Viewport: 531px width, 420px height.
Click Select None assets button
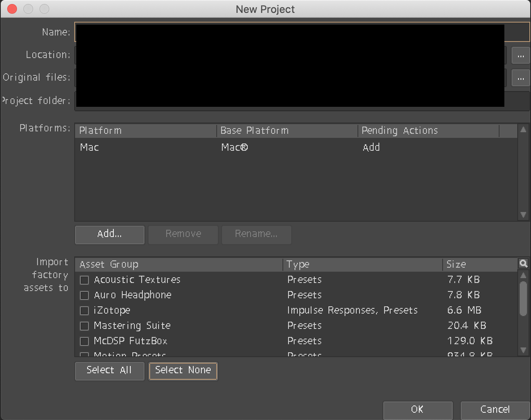[183, 371]
